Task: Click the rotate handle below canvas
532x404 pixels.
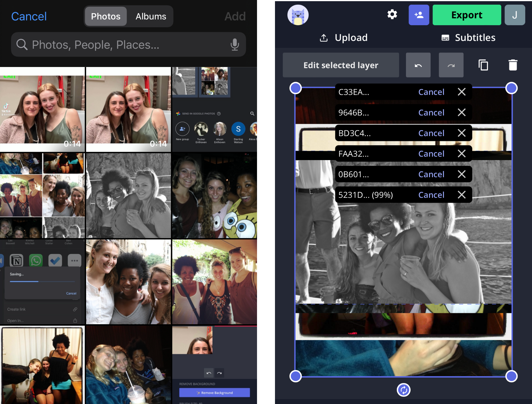Action: 403,390
